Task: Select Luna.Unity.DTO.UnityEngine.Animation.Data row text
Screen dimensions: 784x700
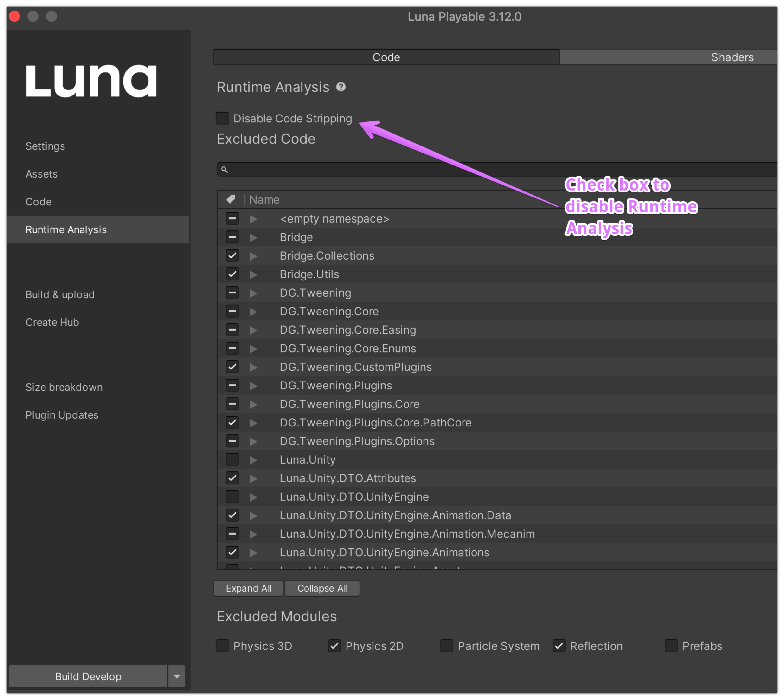Action: [x=395, y=515]
